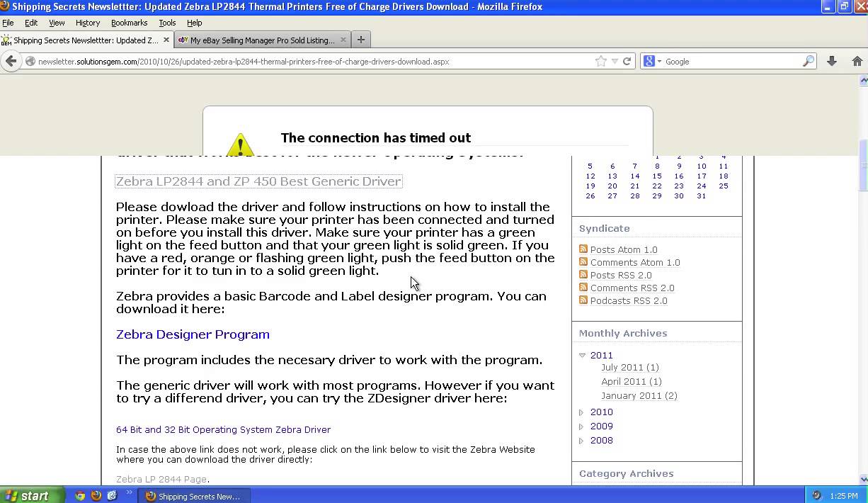
Task: Open the URL history dropdown arrow
Action: (x=615, y=62)
